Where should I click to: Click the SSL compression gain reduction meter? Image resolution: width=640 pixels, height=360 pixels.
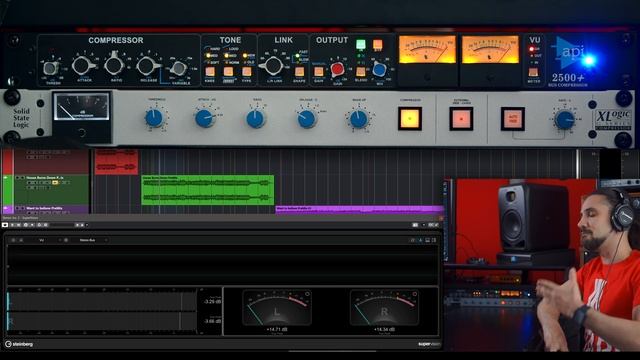(x=82, y=107)
